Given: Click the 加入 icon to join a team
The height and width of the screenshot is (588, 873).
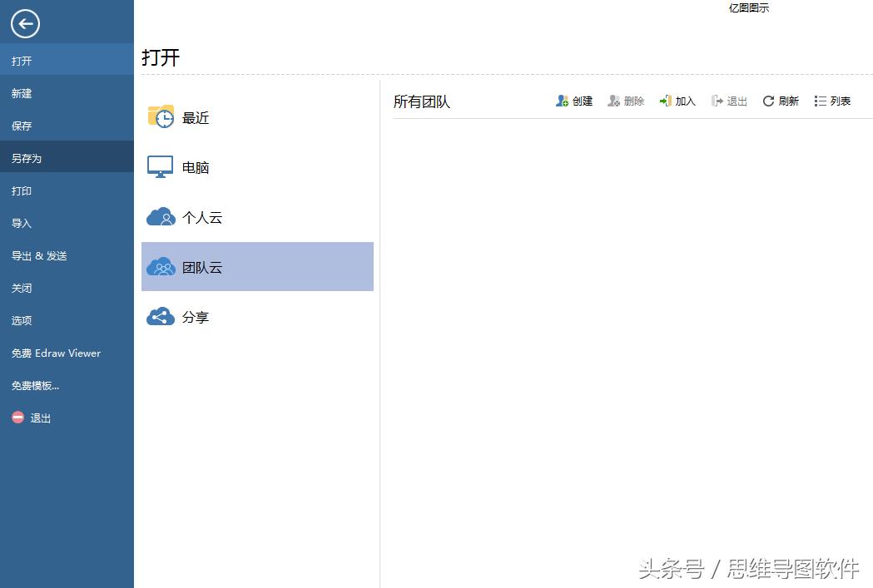Looking at the screenshot, I should click(677, 101).
